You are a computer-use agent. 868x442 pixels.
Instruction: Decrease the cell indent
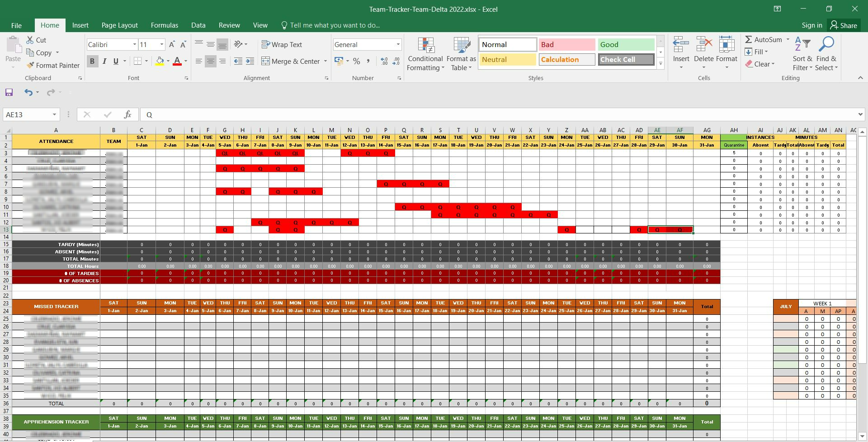tap(238, 61)
